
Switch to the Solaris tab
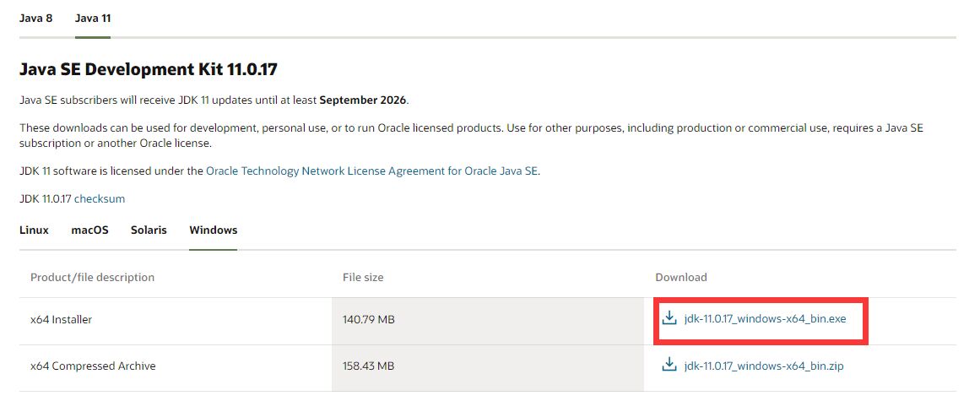tap(149, 230)
